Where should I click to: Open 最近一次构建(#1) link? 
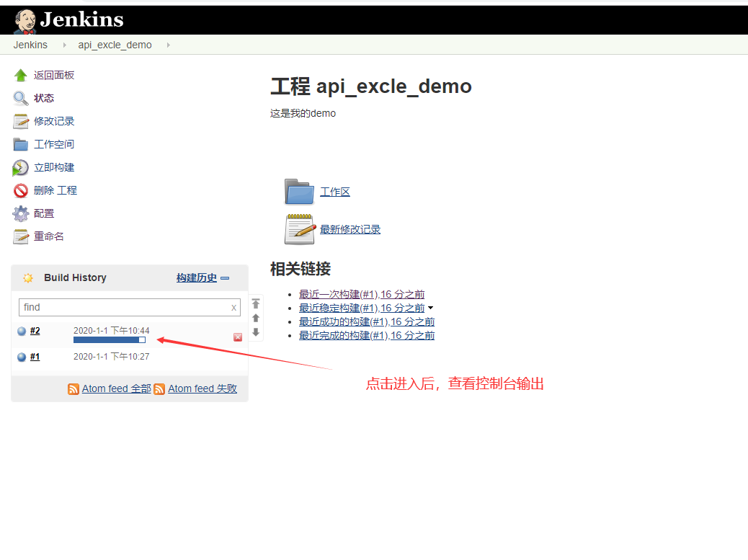point(362,294)
